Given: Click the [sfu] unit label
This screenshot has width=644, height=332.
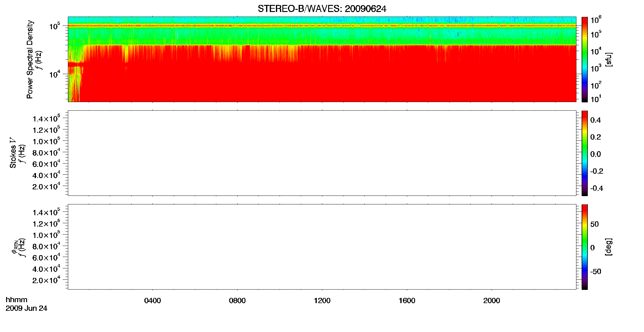Looking at the screenshot, I should pyautogui.click(x=609, y=59).
